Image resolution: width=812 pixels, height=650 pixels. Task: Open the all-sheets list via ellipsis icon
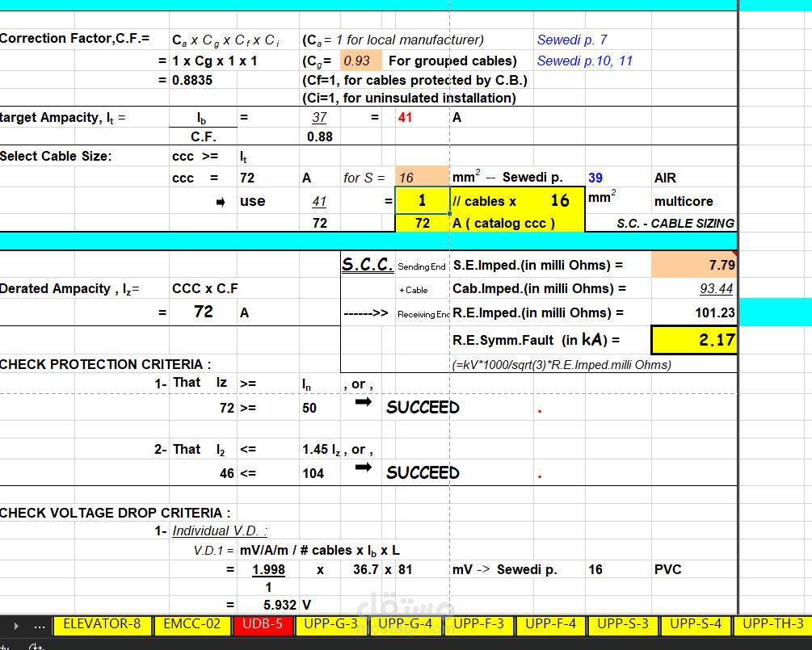pos(39,625)
